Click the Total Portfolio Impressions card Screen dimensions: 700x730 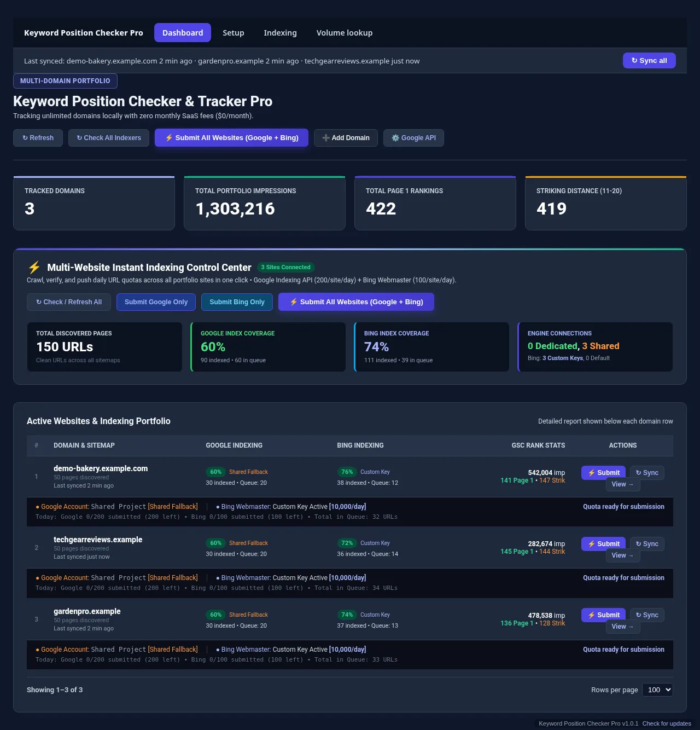click(x=265, y=203)
